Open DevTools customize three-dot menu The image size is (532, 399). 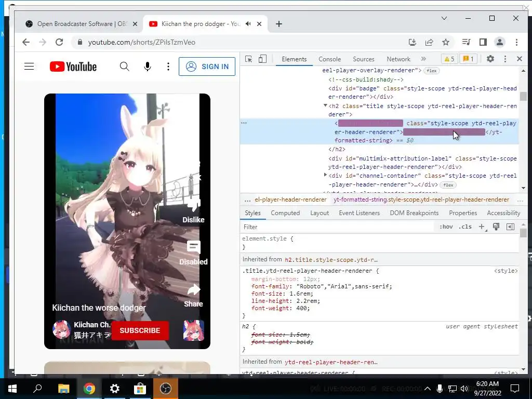(x=505, y=59)
